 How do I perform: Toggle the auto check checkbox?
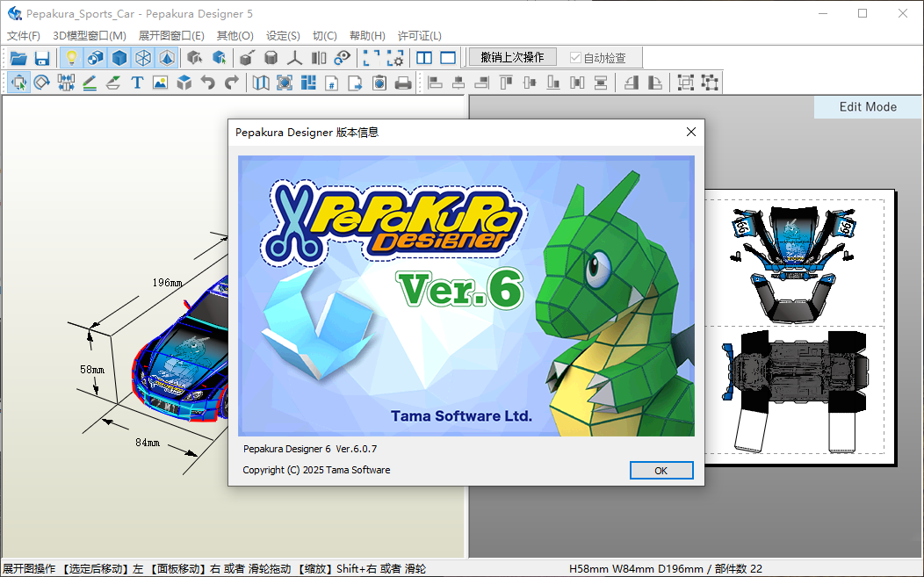(x=597, y=58)
